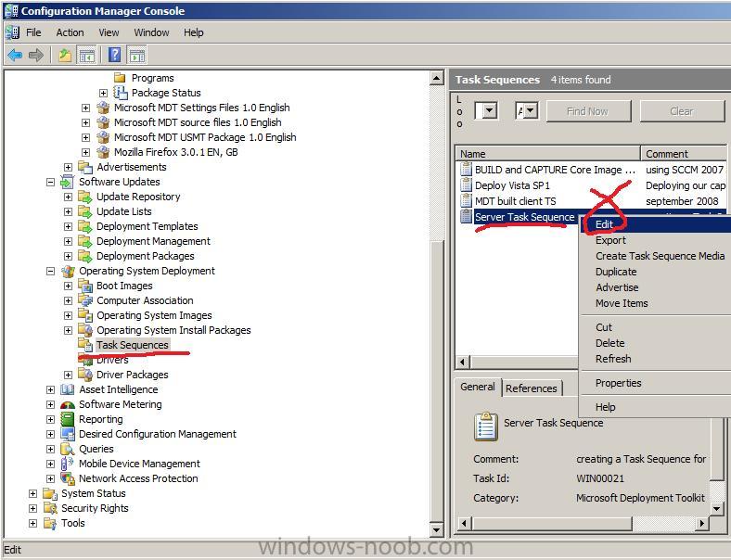The width and height of the screenshot is (731, 560).
Task: Click the Mobile Device Management icon
Action: (x=68, y=464)
